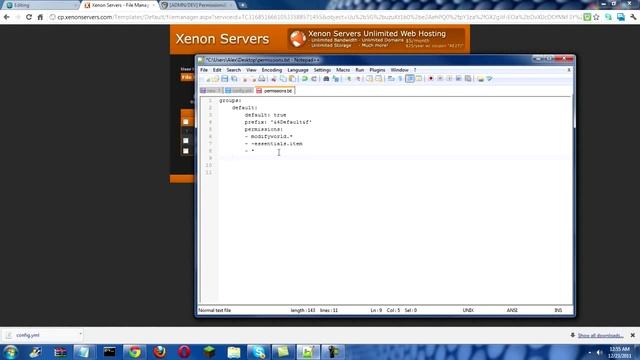
Task: Copy selection using the Copy icon
Action: point(283,78)
